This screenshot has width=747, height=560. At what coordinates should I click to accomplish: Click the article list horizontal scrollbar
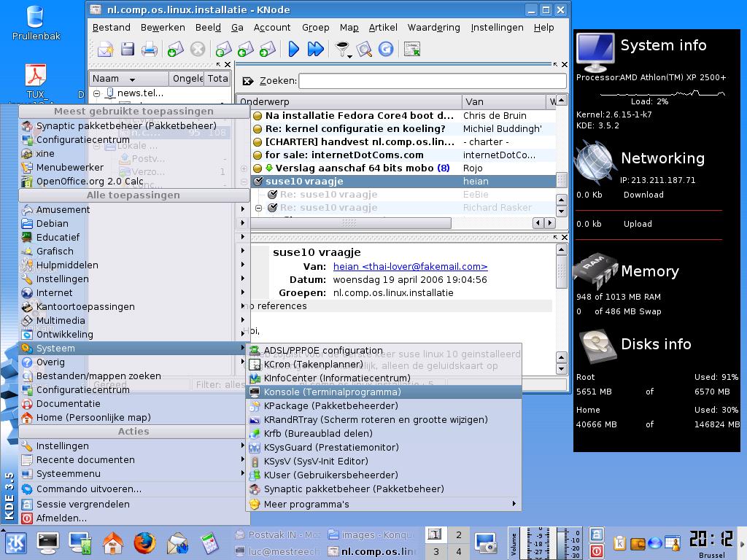(x=351, y=223)
